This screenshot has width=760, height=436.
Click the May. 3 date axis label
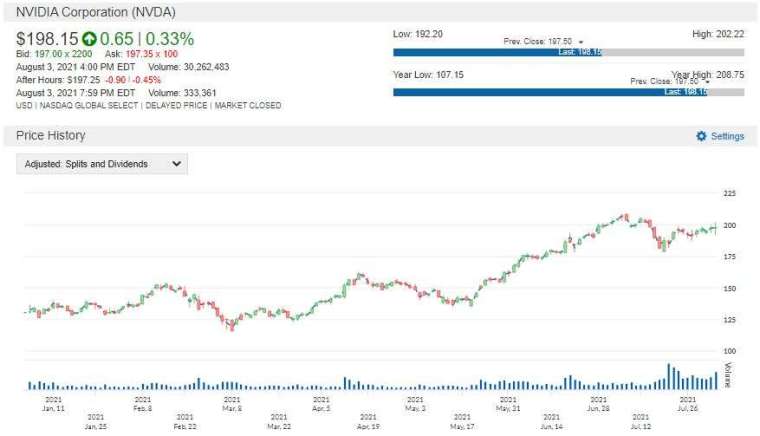415,404
